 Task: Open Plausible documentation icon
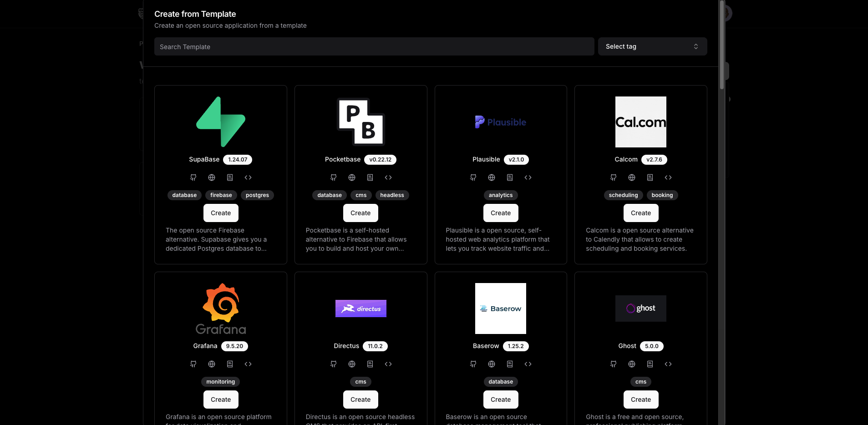(x=510, y=177)
